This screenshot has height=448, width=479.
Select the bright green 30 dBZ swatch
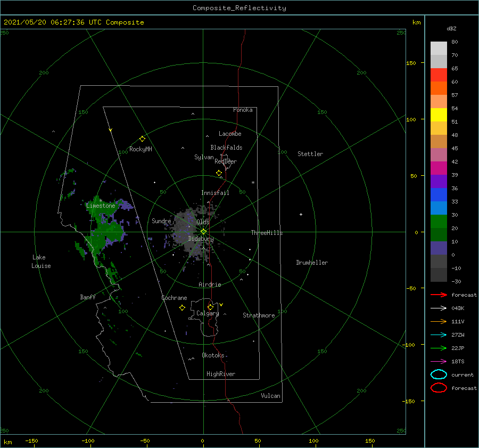[439, 221]
